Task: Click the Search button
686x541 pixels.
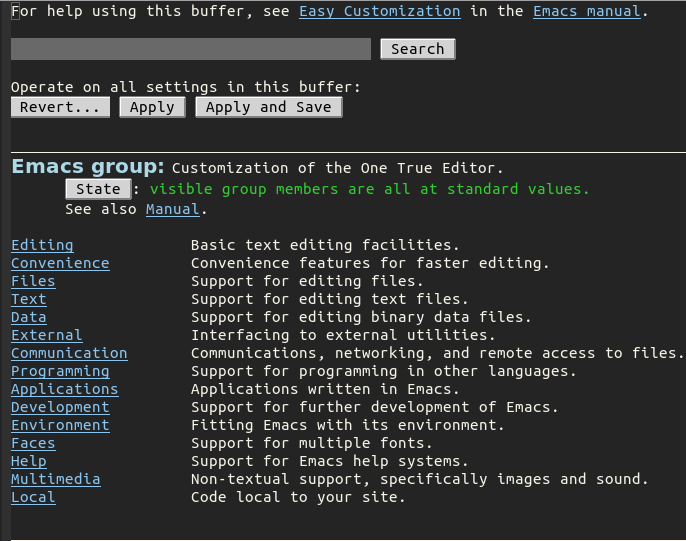Action: pyautogui.click(x=418, y=49)
